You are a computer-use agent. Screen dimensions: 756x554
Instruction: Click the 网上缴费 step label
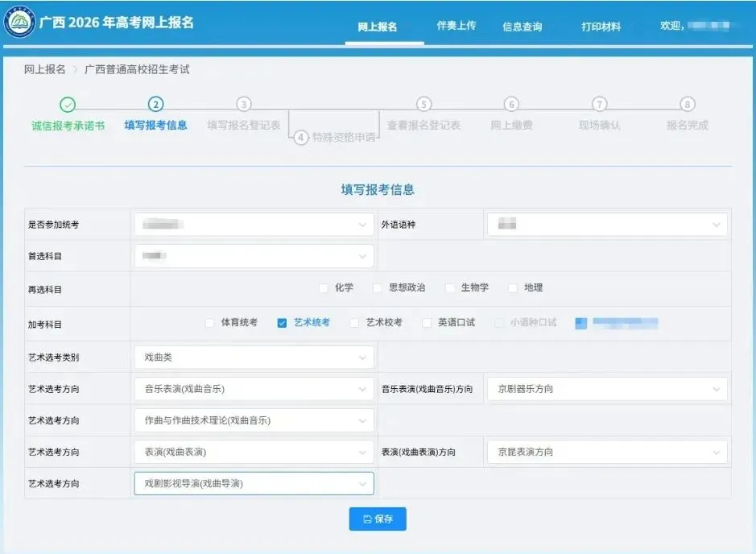(511, 126)
